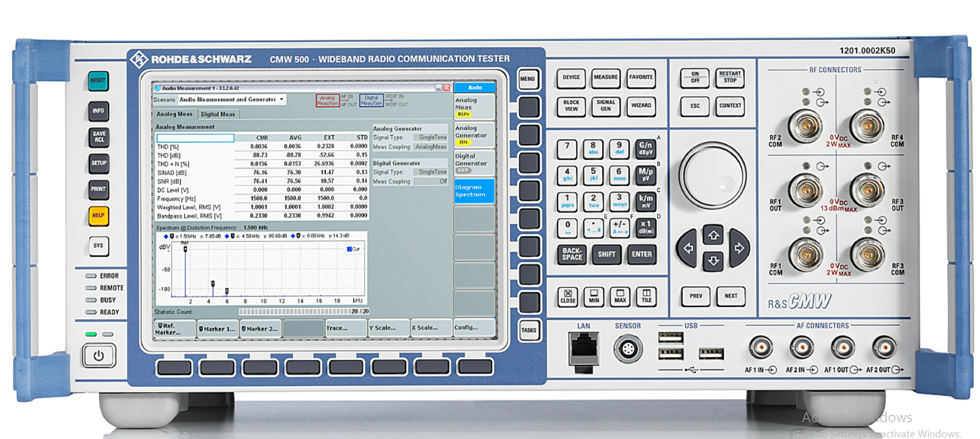
Task: Open Analog Generator Signal Type field
Action: [432, 138]
